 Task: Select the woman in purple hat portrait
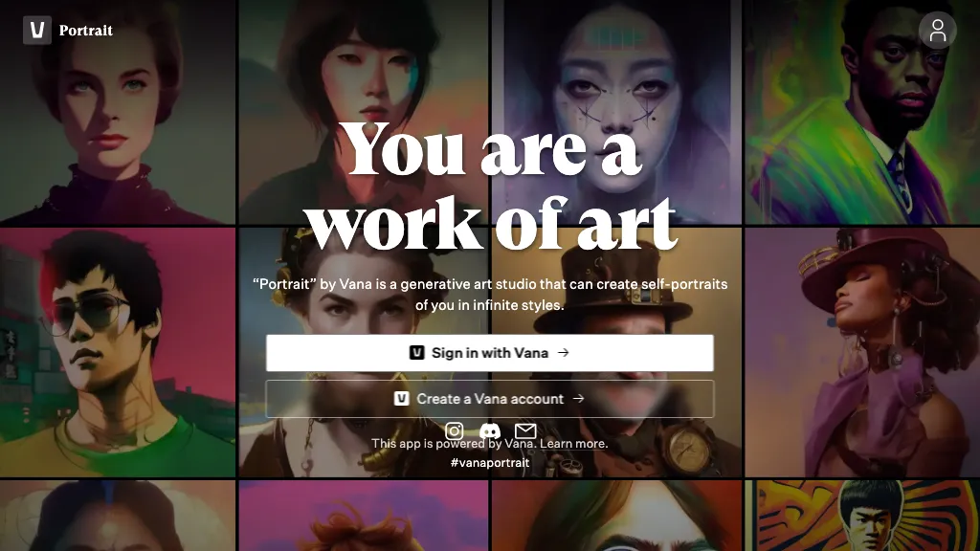coord(861,351)
